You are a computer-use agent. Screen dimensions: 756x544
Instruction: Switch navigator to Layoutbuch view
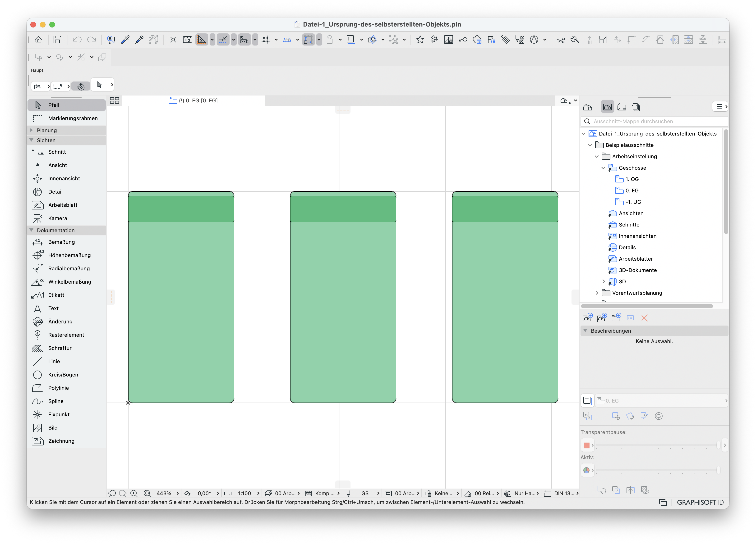pos(622,107)
